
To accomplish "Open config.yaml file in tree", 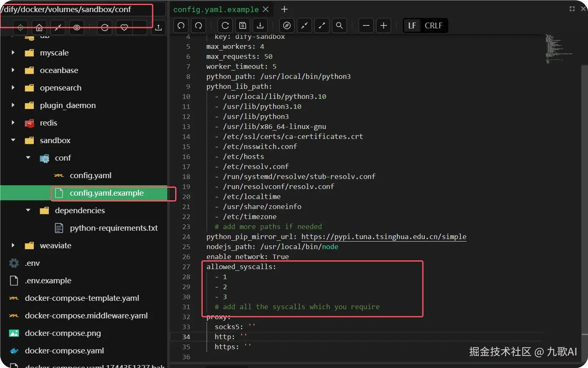I will (x=90, y=175).
